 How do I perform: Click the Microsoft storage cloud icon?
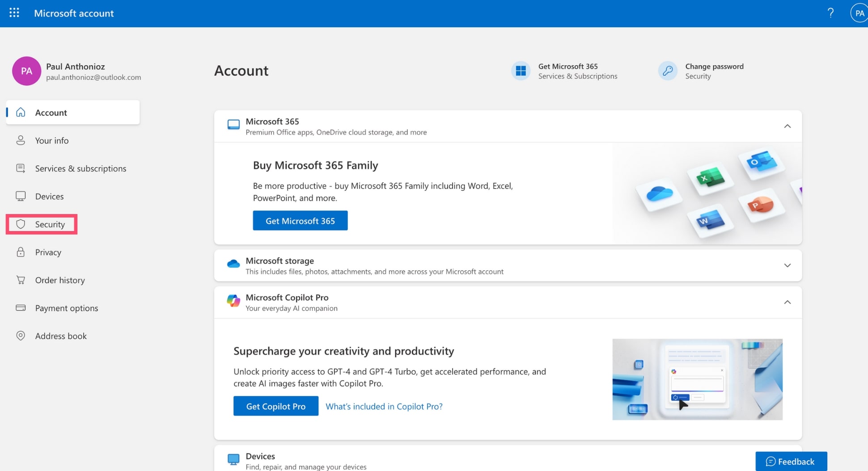(x=233, y=264)
